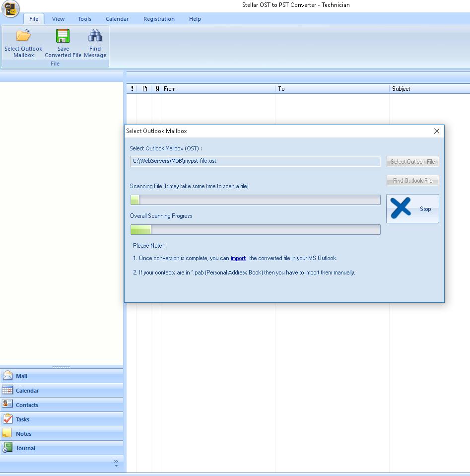
Task: Click the Subject column header
Action: (x=430, y=89)
